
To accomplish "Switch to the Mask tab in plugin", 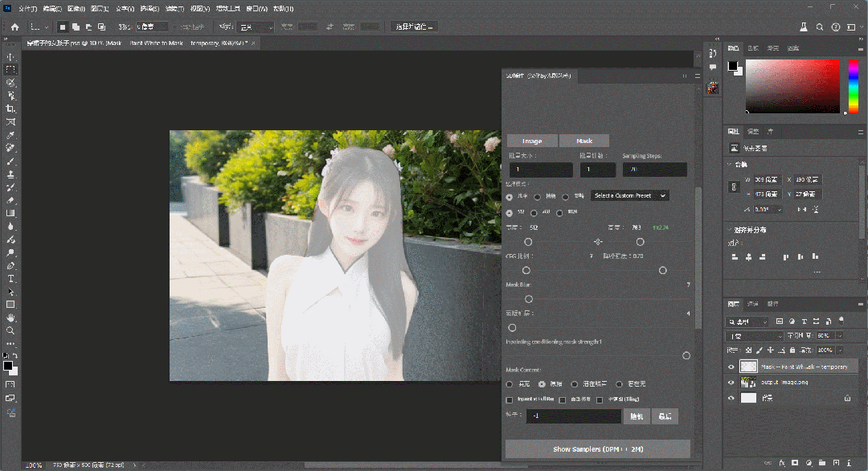I will [584, 141].
